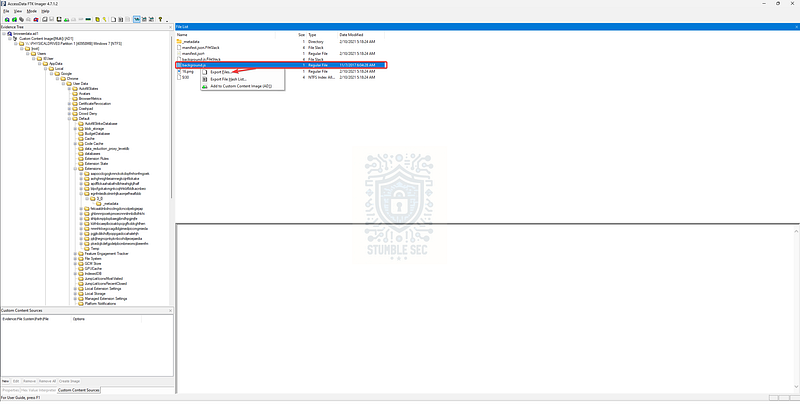
Task: Open the File menu
Action: pyautogui.click(x=6, y=11)
